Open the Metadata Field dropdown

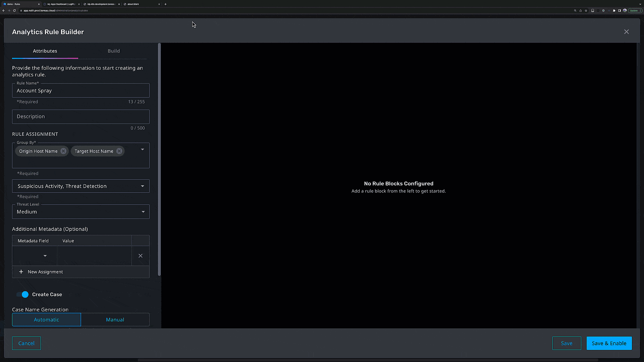point(45,256)
